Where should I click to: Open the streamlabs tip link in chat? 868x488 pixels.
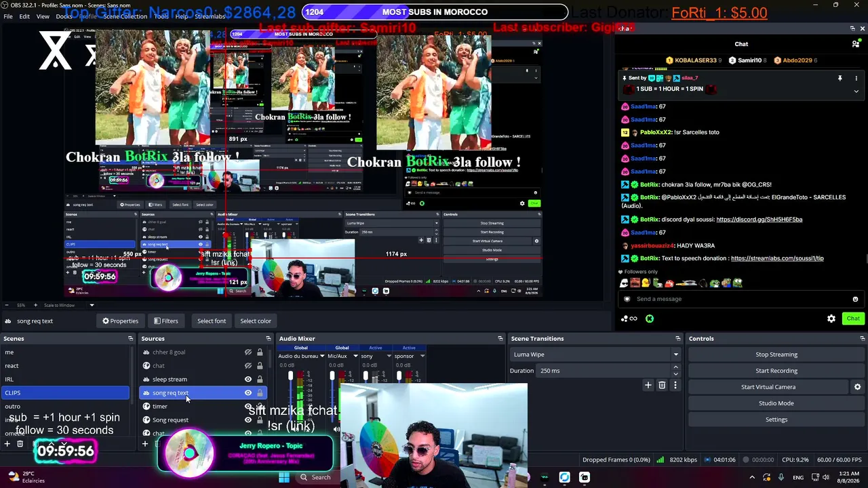tap(777, 258)
